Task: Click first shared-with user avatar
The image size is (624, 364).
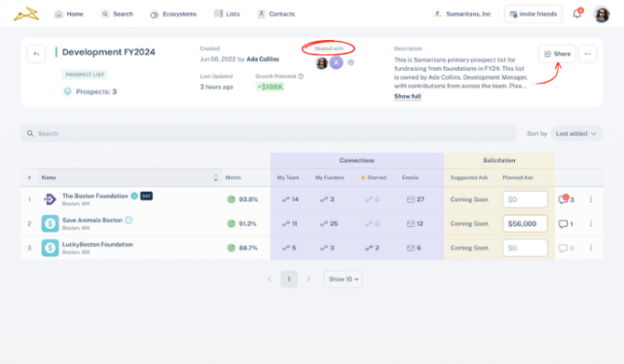Action: click(x=321, y=62)
